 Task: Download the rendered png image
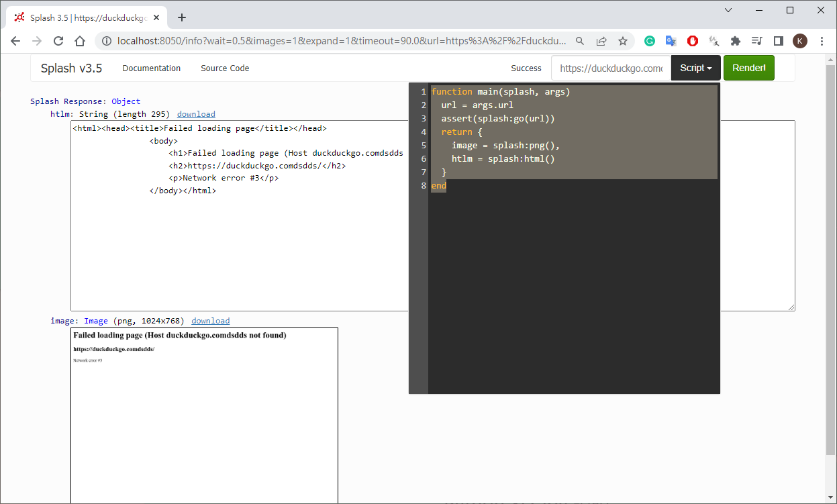(210, 321)
